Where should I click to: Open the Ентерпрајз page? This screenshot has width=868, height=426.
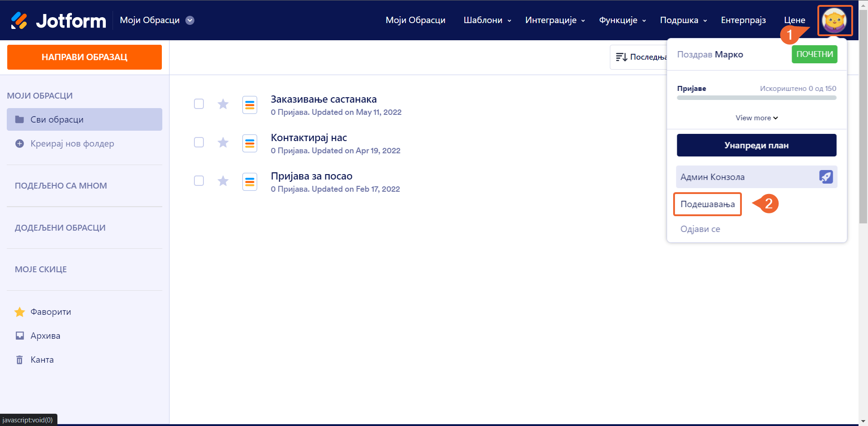(743, 20)
